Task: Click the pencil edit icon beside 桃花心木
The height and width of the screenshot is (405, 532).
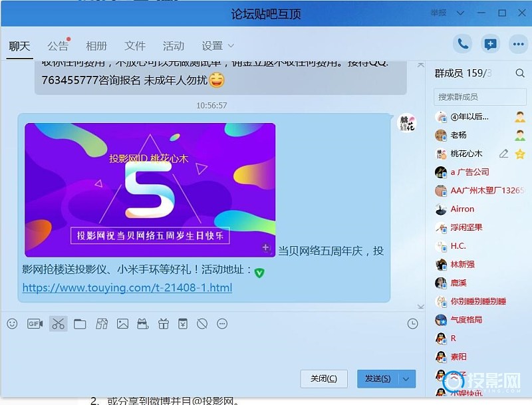Action: [x=504, y=154]
